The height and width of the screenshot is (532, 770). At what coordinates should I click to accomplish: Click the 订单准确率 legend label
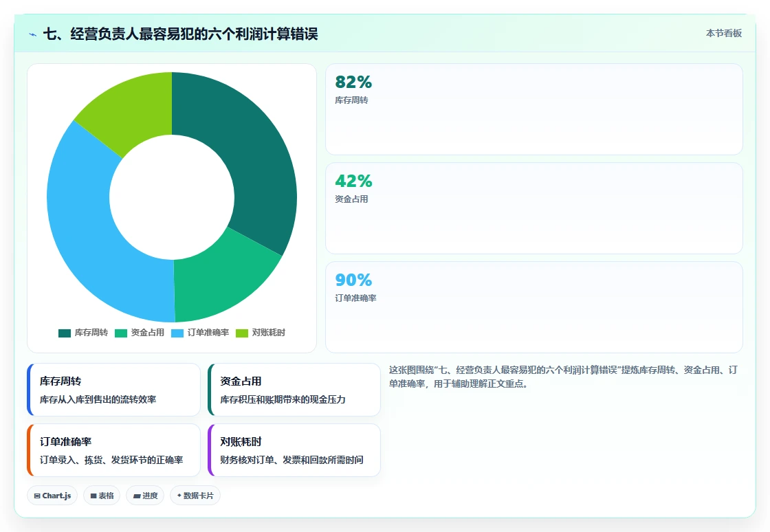tap(208, 333)
